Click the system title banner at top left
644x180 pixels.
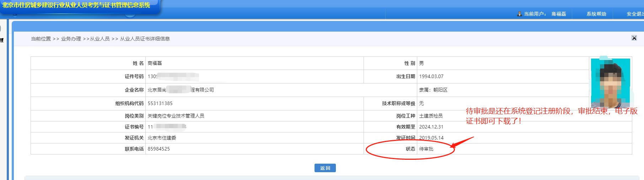(76, 5)
